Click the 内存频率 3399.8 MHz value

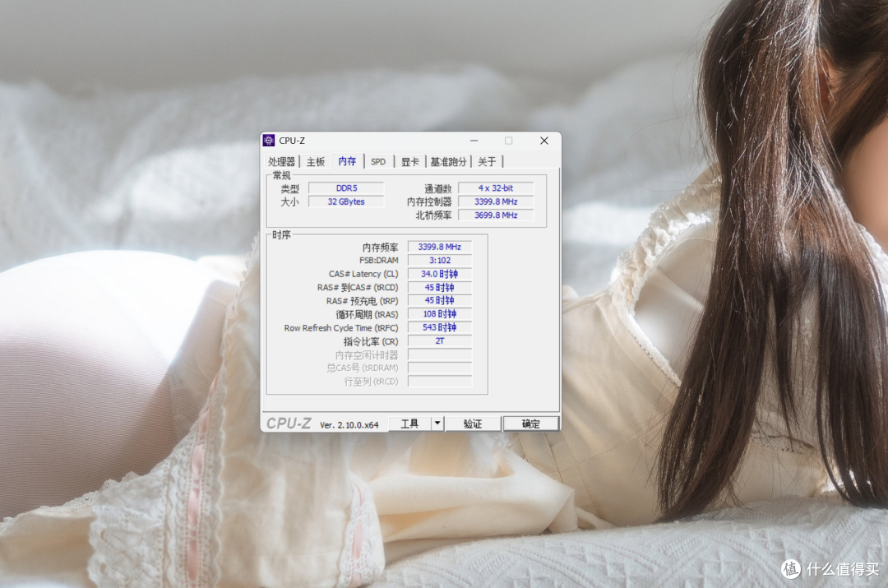click(439, 247)
